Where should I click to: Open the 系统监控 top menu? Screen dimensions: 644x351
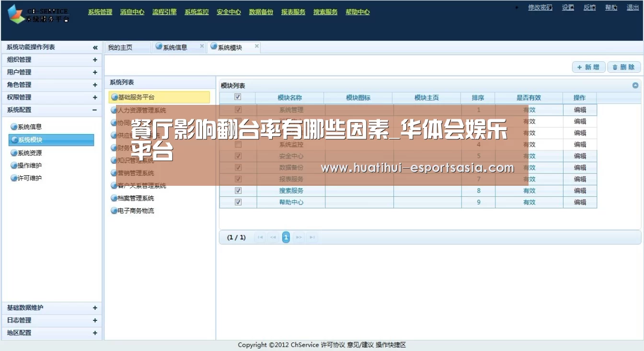196,12
